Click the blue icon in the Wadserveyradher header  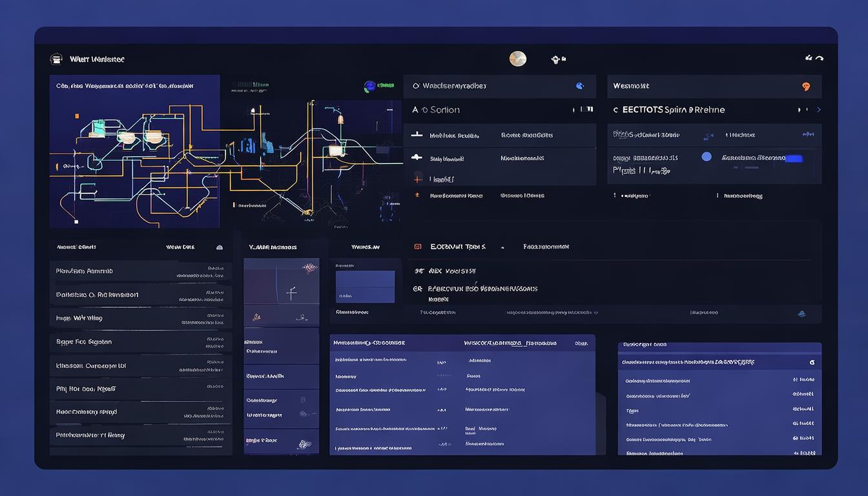579,86
